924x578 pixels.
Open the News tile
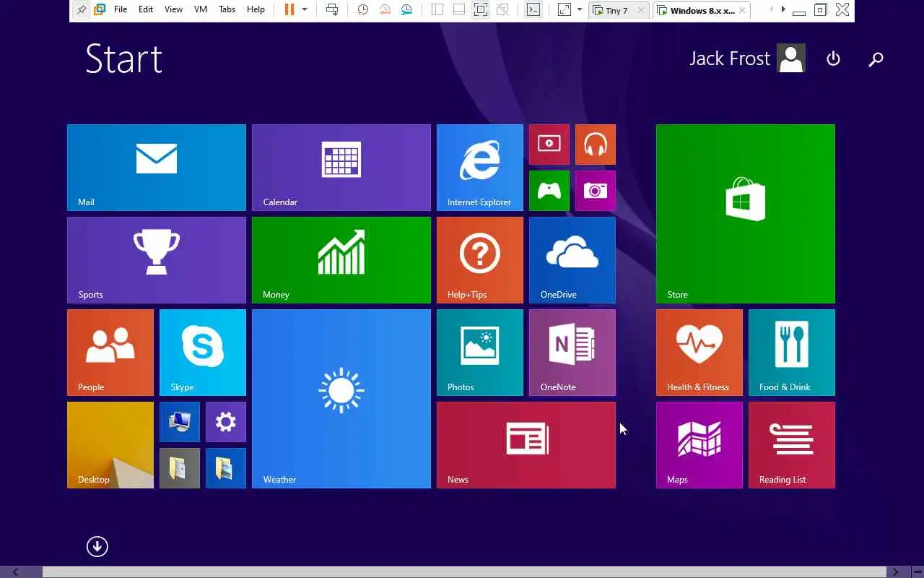[x=526, y=445]
